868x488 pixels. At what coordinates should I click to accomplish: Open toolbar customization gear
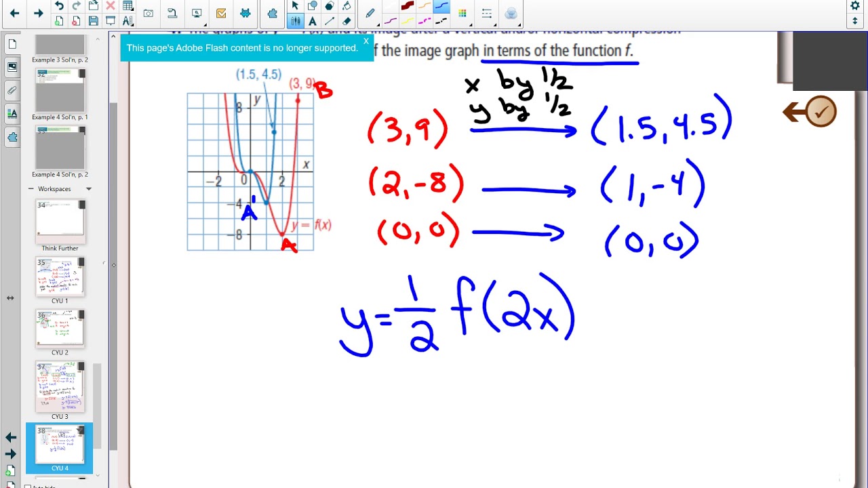855,6
